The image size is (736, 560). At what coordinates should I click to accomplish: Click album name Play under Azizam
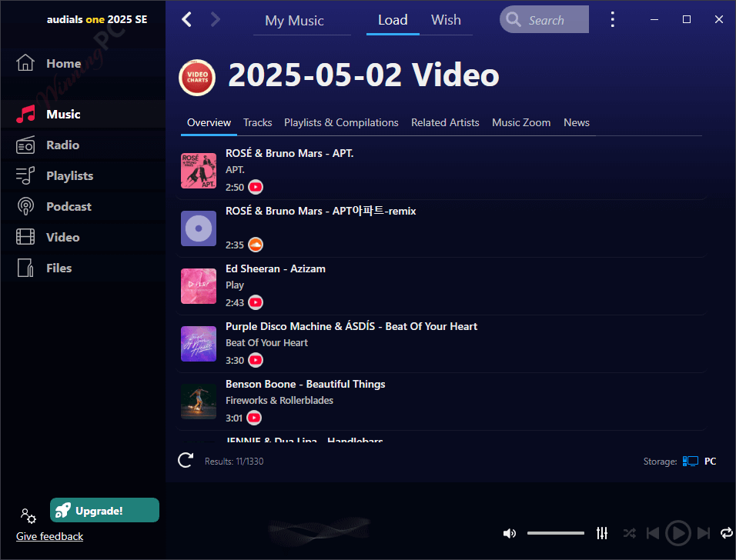click(x=235, y=285)
